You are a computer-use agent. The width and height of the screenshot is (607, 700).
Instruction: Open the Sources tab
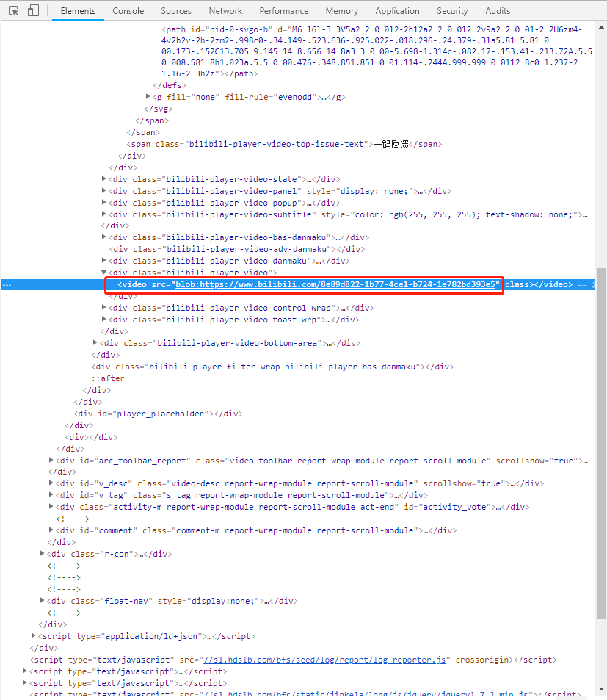click(176, 11)
